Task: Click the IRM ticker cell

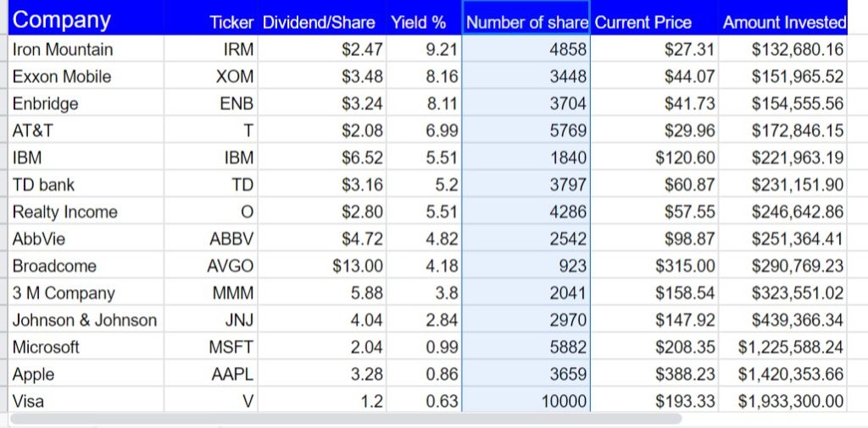Action: (211, 49)
